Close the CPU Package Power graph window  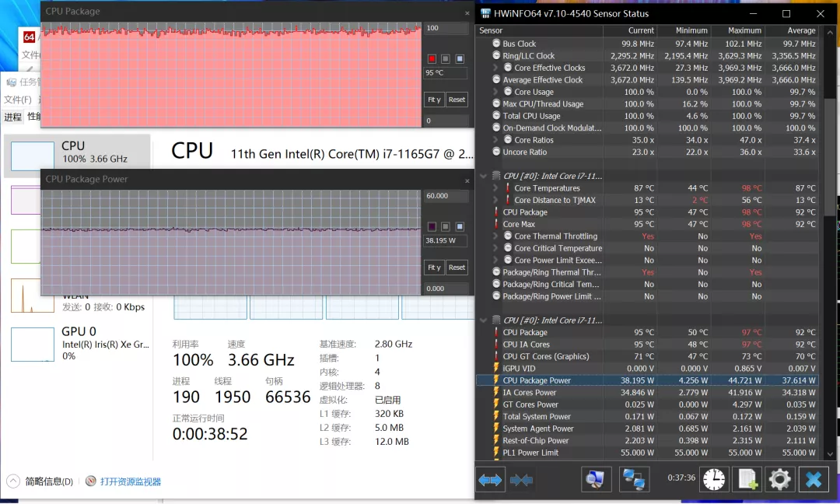pyautogui.click(x=467, y=181)
